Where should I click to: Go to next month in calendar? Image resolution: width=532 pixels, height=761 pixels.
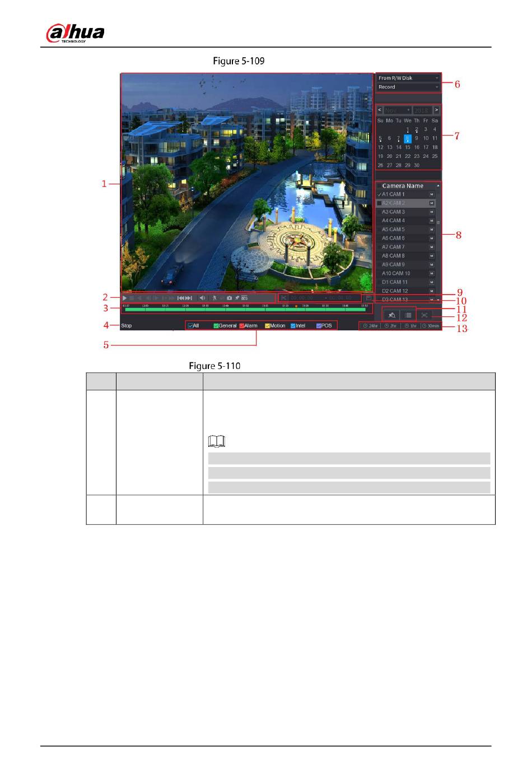click(x=436, y=110)
